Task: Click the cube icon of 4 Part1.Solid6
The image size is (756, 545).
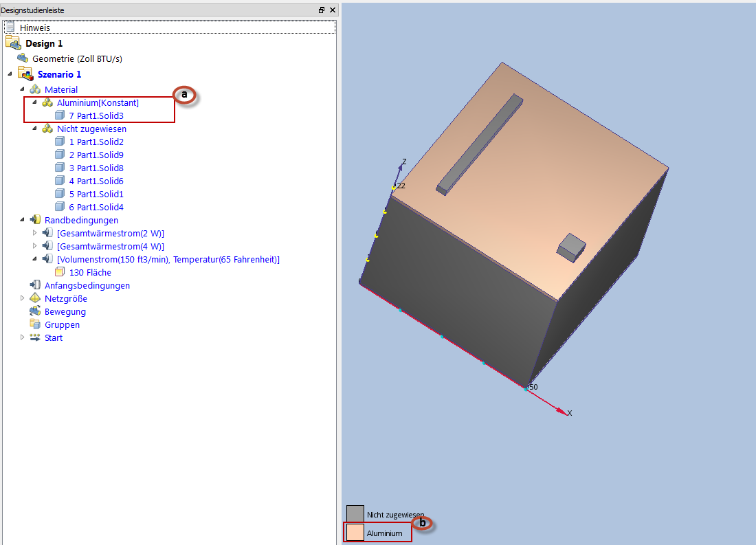Action: [60, 180]
